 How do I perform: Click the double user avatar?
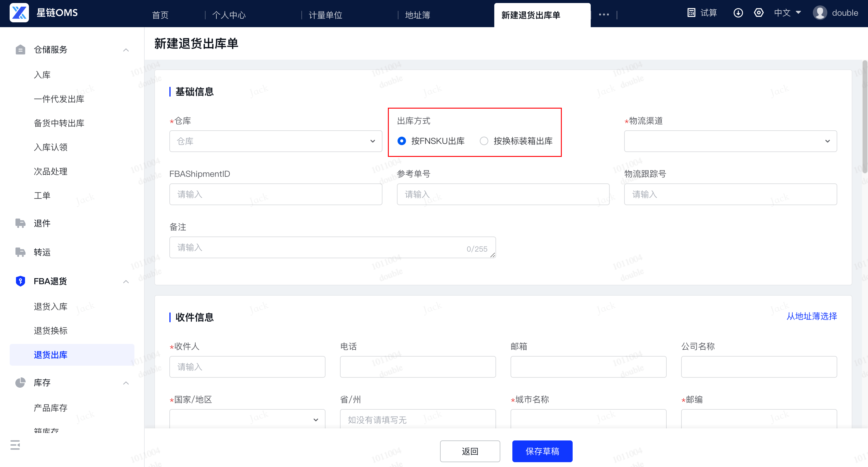pos(820,13)
